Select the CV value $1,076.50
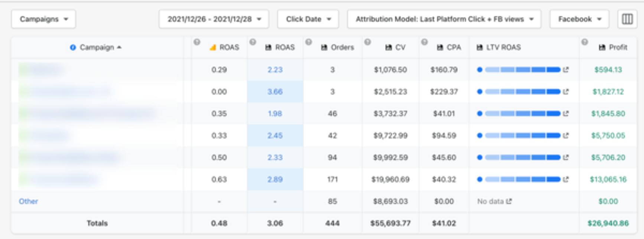 point(390,70)
